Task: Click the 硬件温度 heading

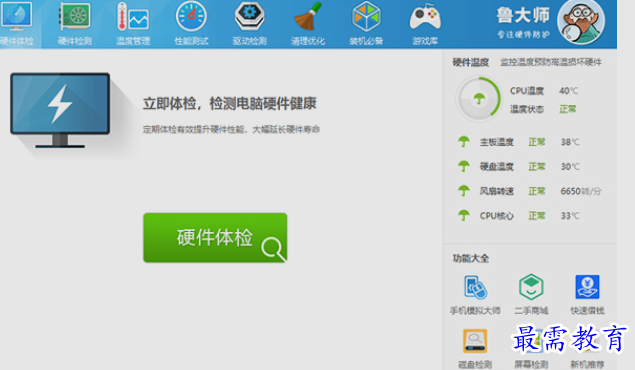Action: tap(471, 62)
